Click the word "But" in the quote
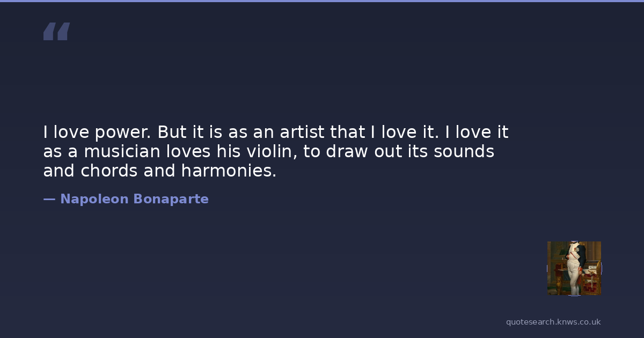644x338 pixels. tap(170, 133)
